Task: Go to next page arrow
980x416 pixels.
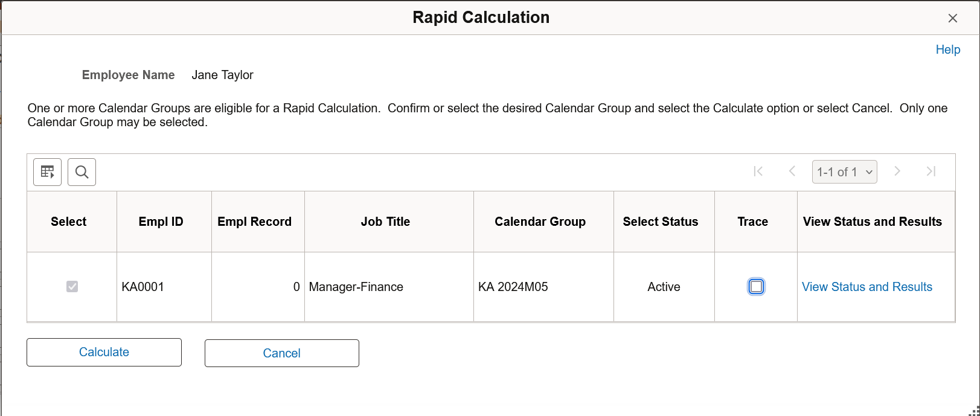Action: pyautogui.click(x=897, y=171)
